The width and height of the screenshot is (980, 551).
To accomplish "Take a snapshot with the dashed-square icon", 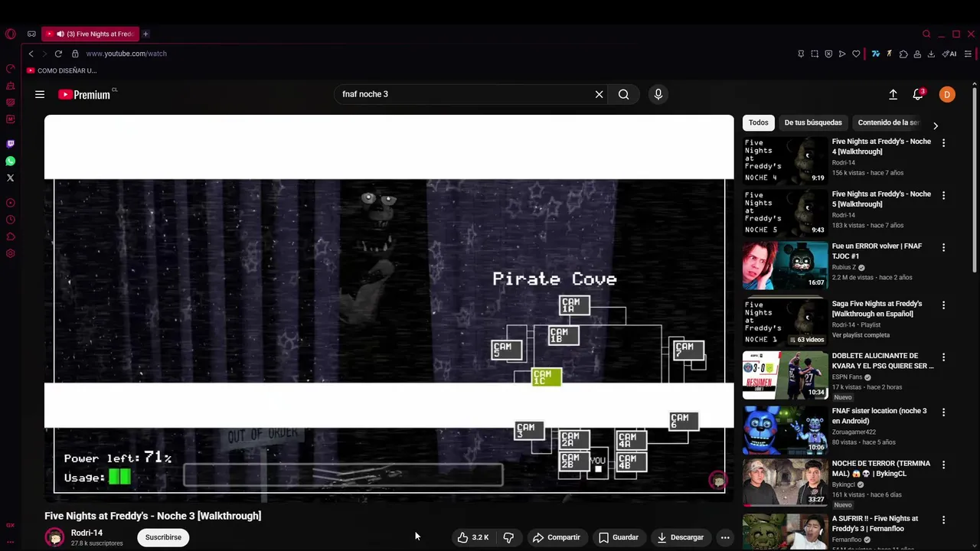I will (x=815, y=54).
